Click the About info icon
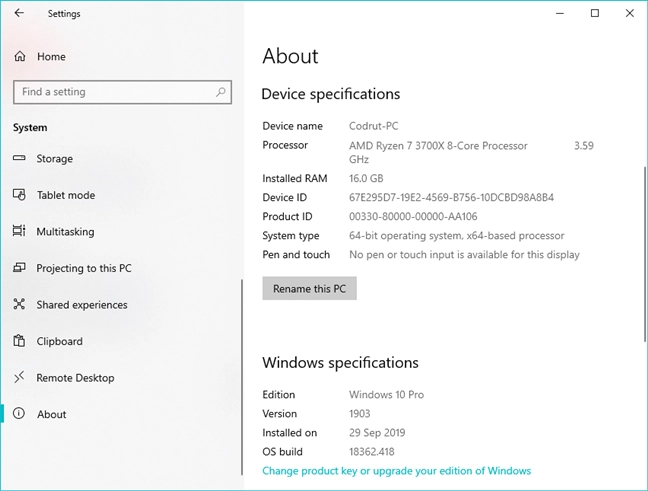Screen dimensions: 648x491 [19, 414]
